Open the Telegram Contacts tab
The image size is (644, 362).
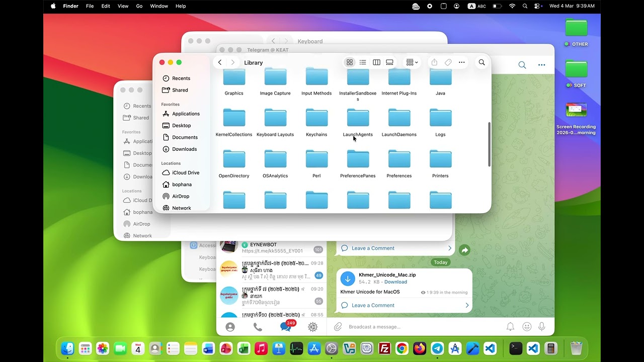[230, 327]
